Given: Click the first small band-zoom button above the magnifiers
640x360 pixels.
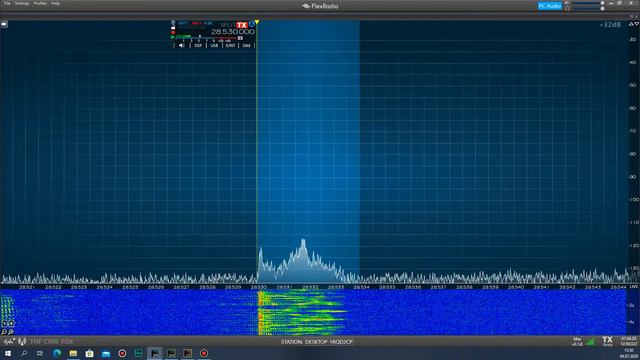Looking at the screenshot, I should click(x=4, y=323).
